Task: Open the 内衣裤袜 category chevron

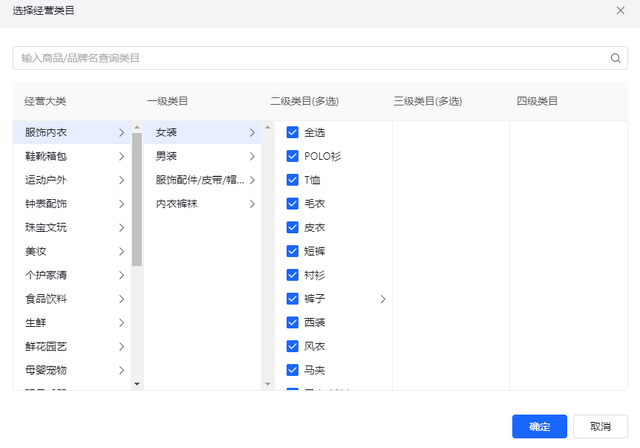Action: pos(252,204)
